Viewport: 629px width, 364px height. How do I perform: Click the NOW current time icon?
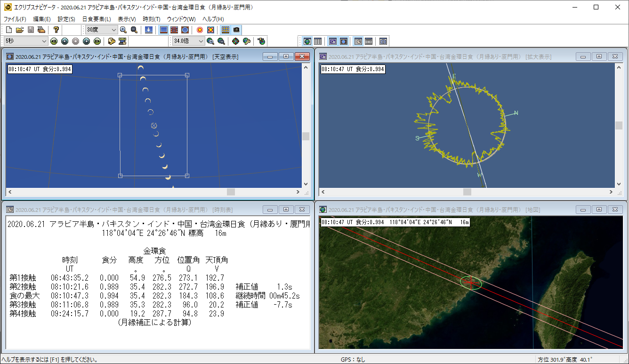(123, 41)
